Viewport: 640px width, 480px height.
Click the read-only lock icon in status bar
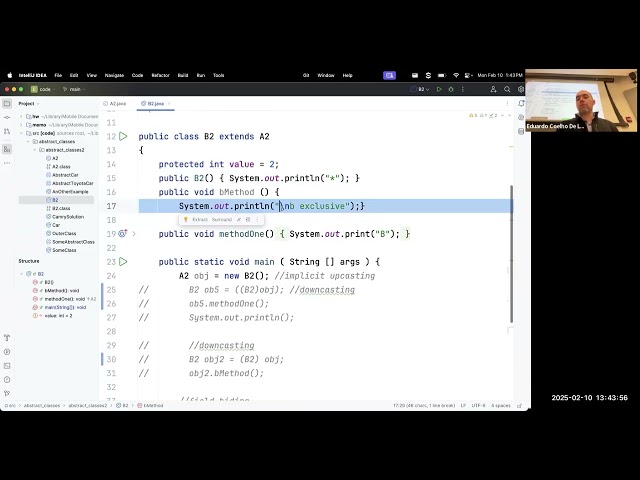click(520, 406)
